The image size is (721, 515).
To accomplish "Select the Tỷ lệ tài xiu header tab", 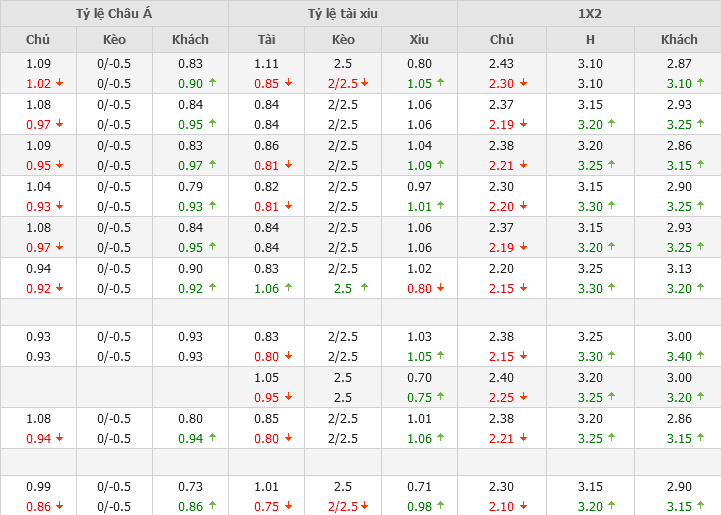I will (343, 14).
